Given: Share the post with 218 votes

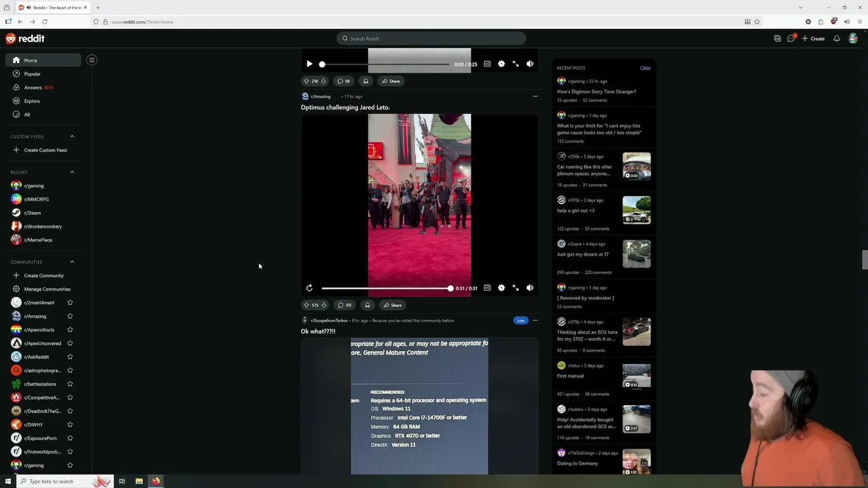Looking at the screenshot, I should [x=391, y=81].
